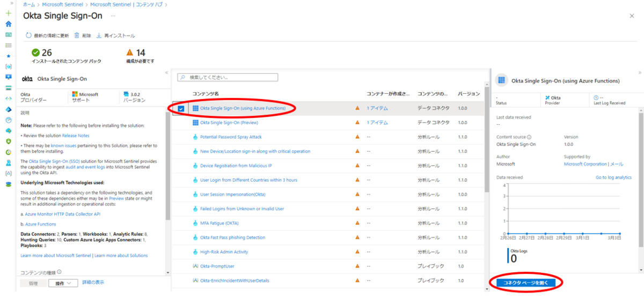Open Go to log analytics link

(x=613, y=177)
